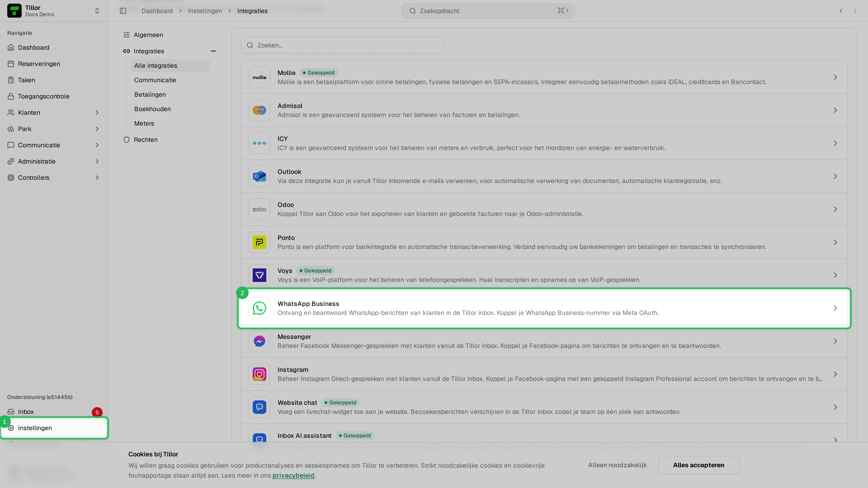
Task: Click the ICY logo icon
Action: click(x=259, y=143)
